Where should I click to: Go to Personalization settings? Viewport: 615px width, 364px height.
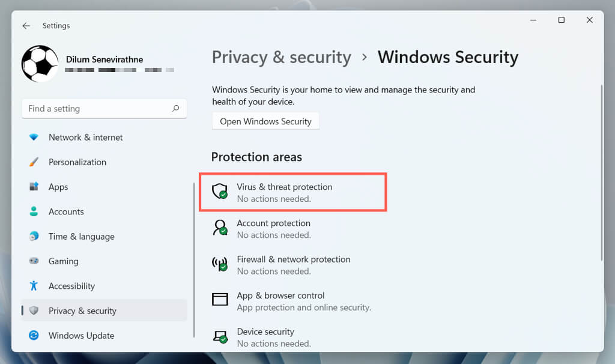pyautogui.click(x=77, y=162)
